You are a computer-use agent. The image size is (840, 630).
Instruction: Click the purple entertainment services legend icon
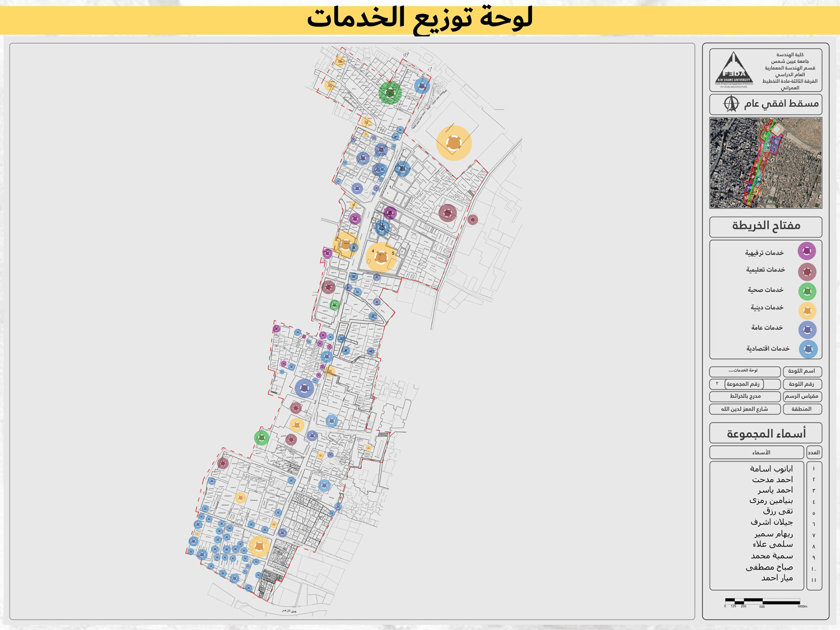pyautogui.click(x=807, y=251)
